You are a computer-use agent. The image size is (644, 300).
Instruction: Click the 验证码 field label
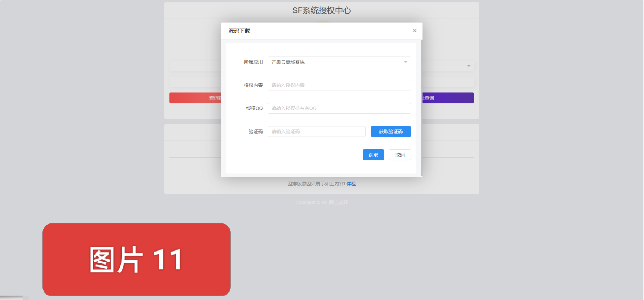click(255, 132)
